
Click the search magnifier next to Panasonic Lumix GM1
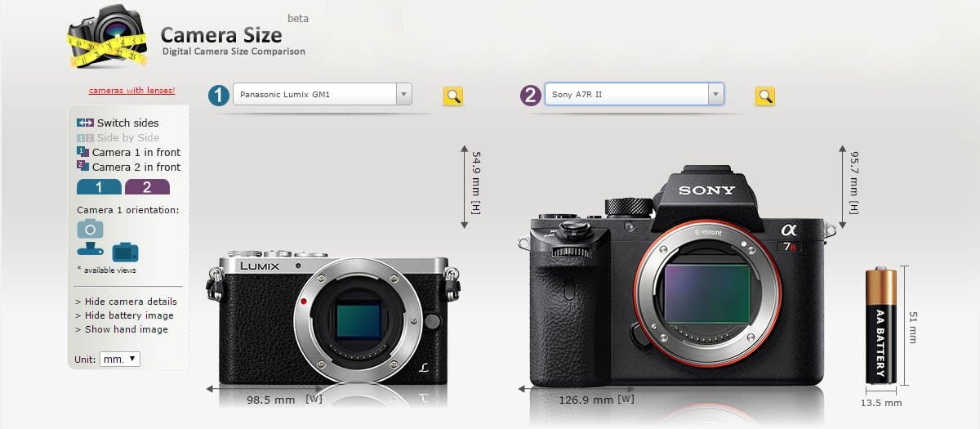[453, 96]
